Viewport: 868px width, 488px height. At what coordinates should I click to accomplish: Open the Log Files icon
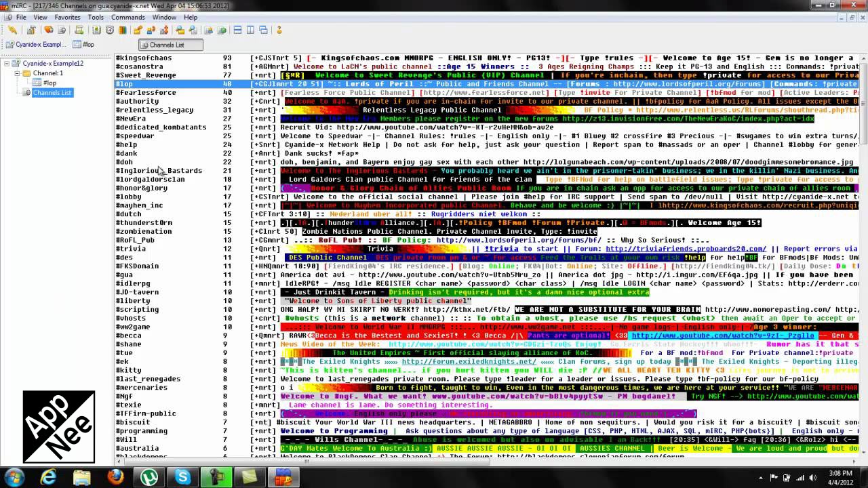point(193,30)
